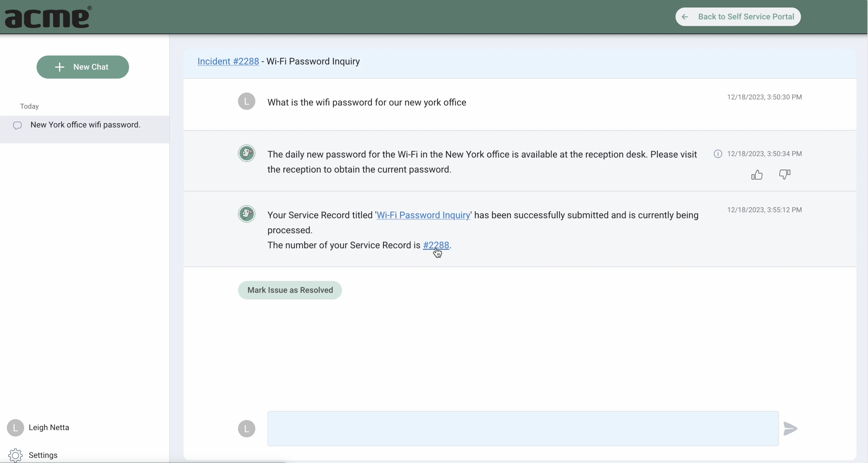Click the bot avatar on the first reply
The image size is (868, 463).
click(247, 153)
